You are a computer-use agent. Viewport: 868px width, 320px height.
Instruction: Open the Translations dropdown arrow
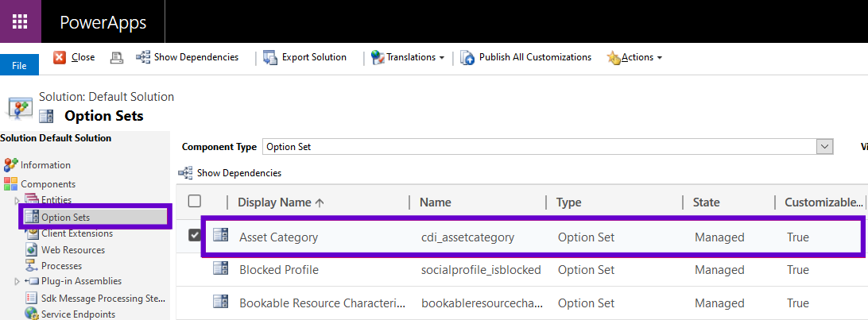click(442, 58)
